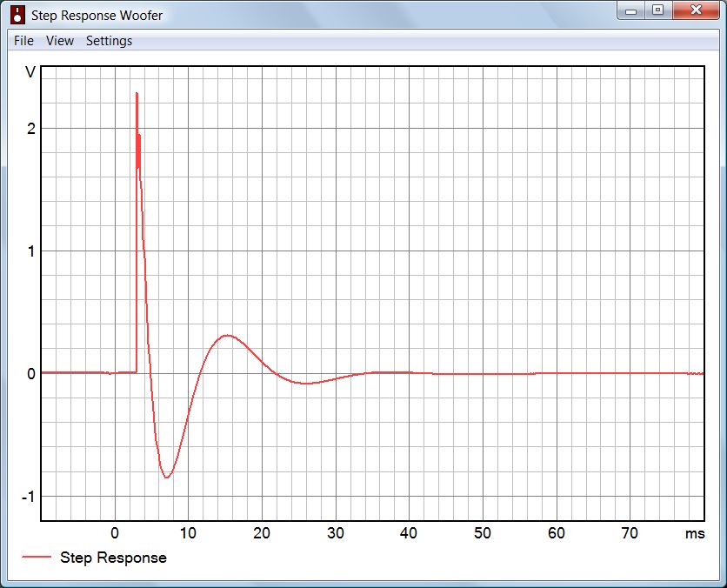The width and height of the screenshot is (727, 588).
Task: Click the '70' tick on time axis
Action: pyautogui.click(x=630, y=533)
